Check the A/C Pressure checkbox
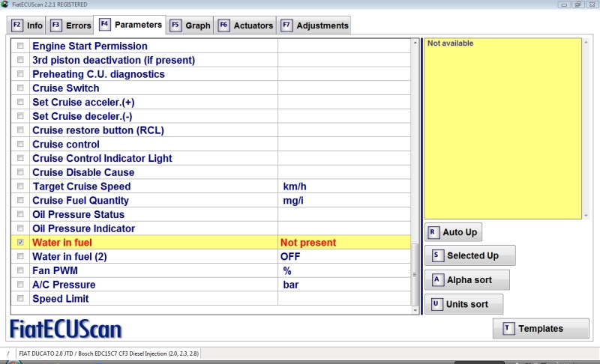 pyautogui.click(x=20, y=284)
